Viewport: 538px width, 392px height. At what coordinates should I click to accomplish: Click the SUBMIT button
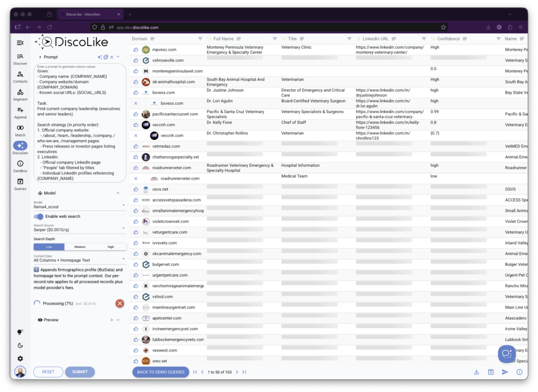pos(80,372)
